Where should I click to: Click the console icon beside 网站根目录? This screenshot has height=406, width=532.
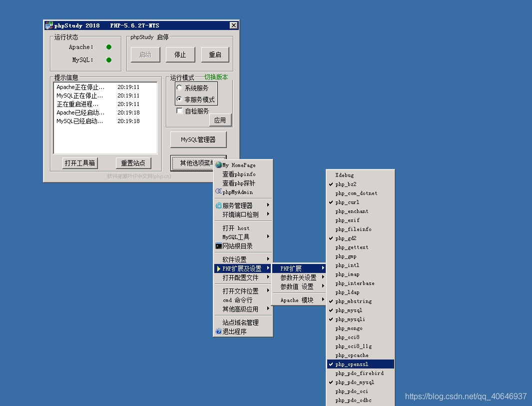tap(218, 246)
